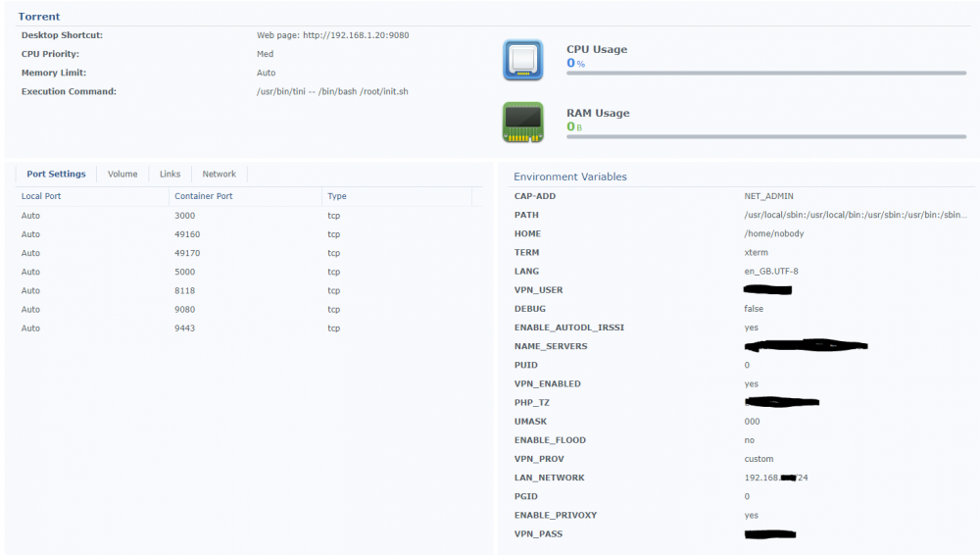This screenshot has width=980, height=555.
Task: Open the web page link http://192.168.1.20:9080
Action: [x=357, y=35]
